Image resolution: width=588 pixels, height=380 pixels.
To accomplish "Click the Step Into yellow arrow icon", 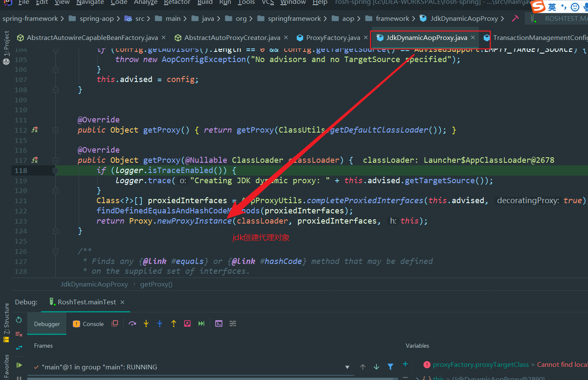I will (146, 323).
